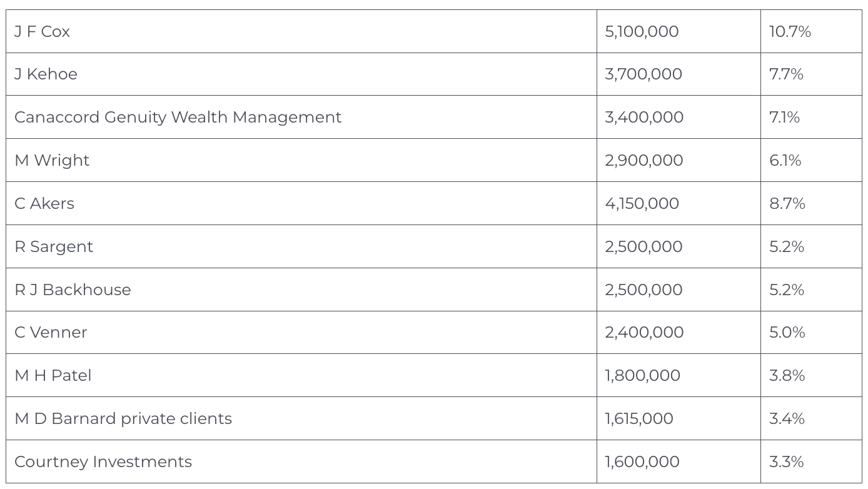Select the M H Patel cell

point(53,375)
